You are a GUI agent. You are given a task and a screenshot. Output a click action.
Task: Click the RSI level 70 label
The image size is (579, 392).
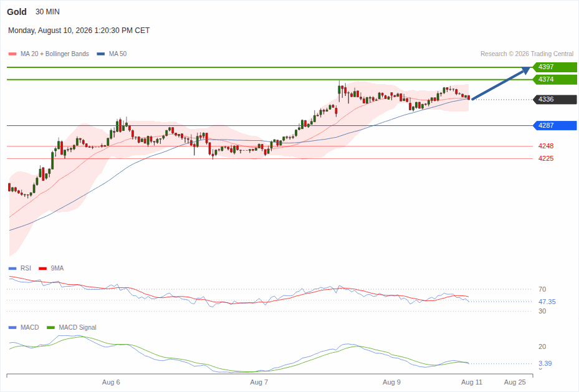coord(542,289)
